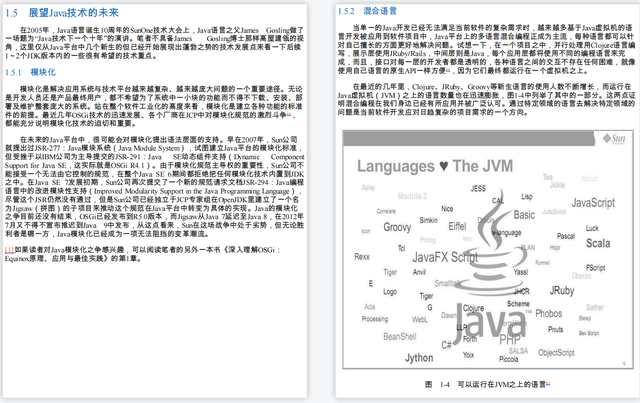
Task: Click the figure caption "图 1-4 可以运行在JVM之上的语言"
Action: pos(485,384)
